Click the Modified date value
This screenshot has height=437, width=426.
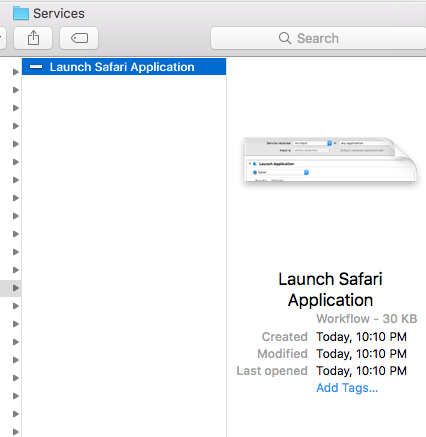click(361, 354)
